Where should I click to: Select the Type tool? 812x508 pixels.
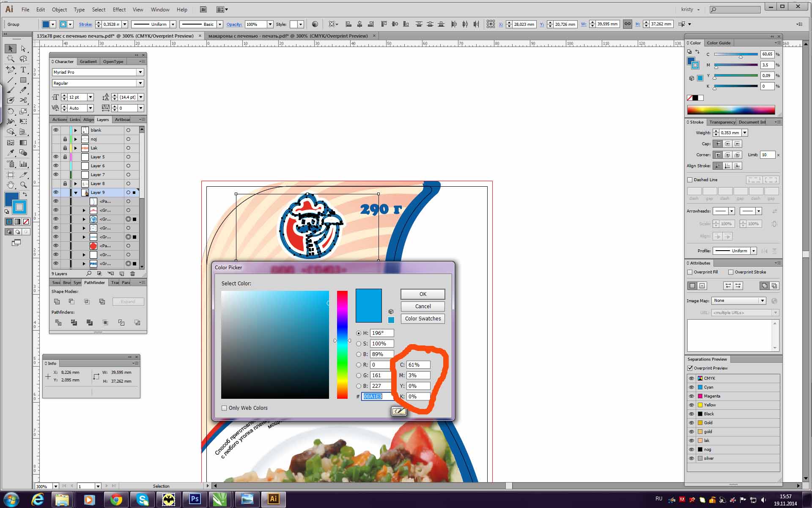tap(23, 69)
